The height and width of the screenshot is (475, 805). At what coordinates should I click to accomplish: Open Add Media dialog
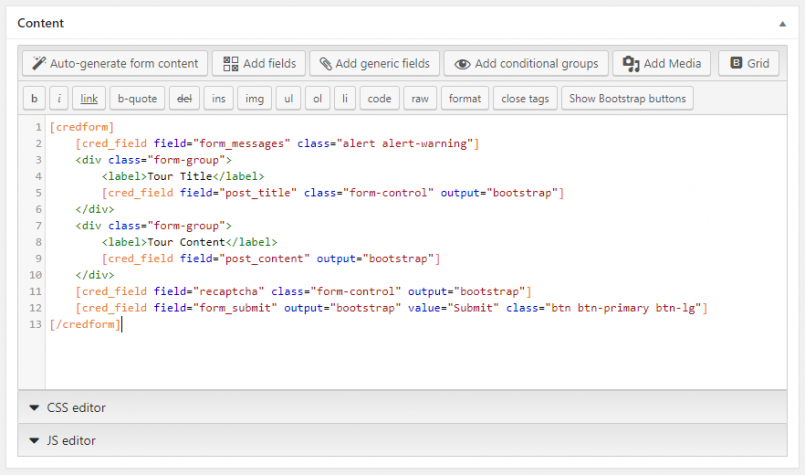[x=661, y=63]
